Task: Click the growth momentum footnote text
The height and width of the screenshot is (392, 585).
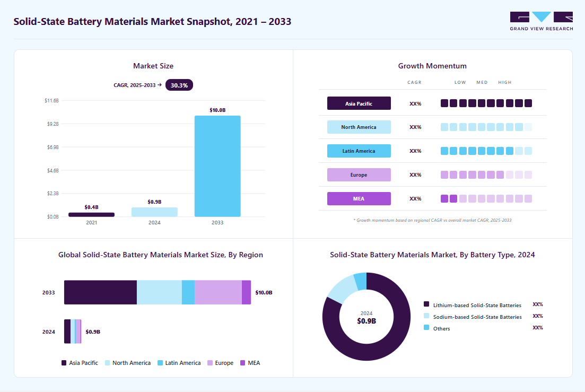Action: click(432, 221)
